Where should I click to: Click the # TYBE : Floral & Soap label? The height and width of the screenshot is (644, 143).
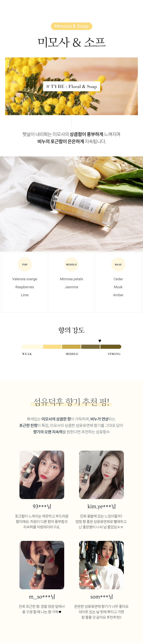pyautogui.click(x=71, y=87)
